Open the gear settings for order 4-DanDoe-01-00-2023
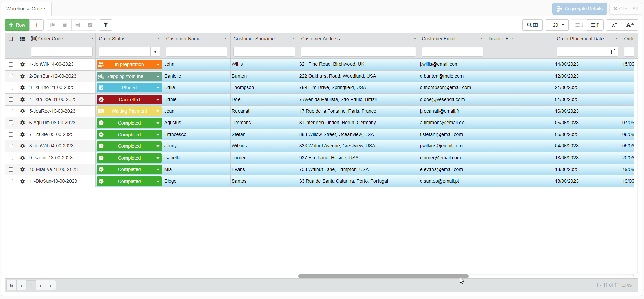644x299 pixels. (22, 100)
